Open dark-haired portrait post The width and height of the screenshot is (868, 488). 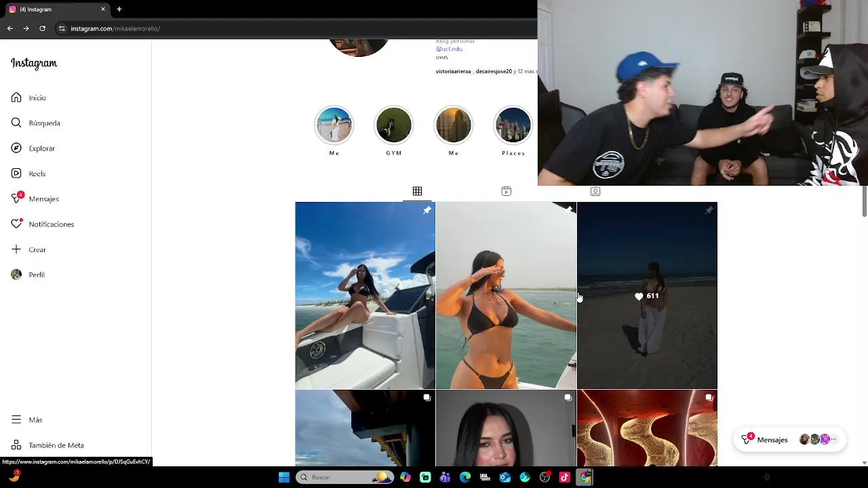point(506,428)
